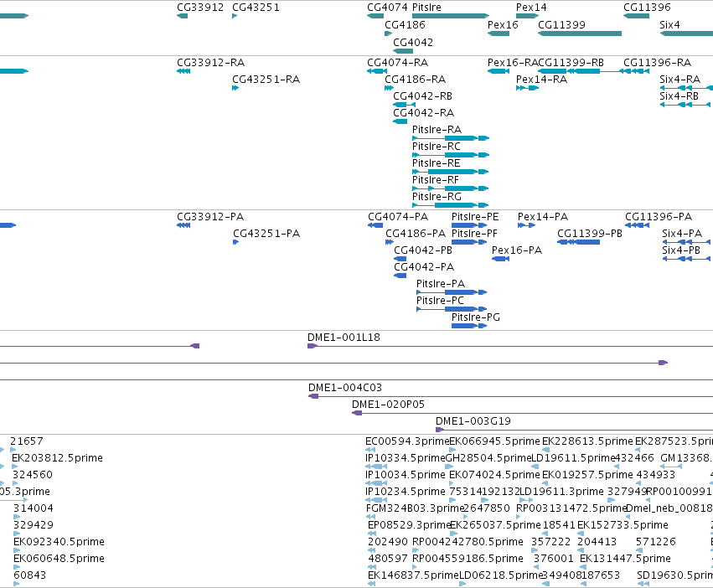This screenshot has height=588, width=713.
Task: Select transcript CG43251-RA
Action: [235, 88]
